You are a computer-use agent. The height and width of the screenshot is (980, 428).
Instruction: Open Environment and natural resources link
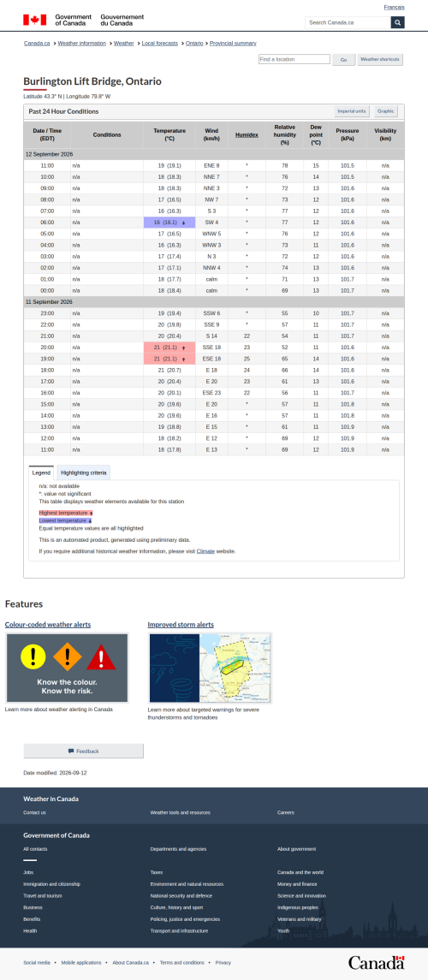tap(187, 884)
